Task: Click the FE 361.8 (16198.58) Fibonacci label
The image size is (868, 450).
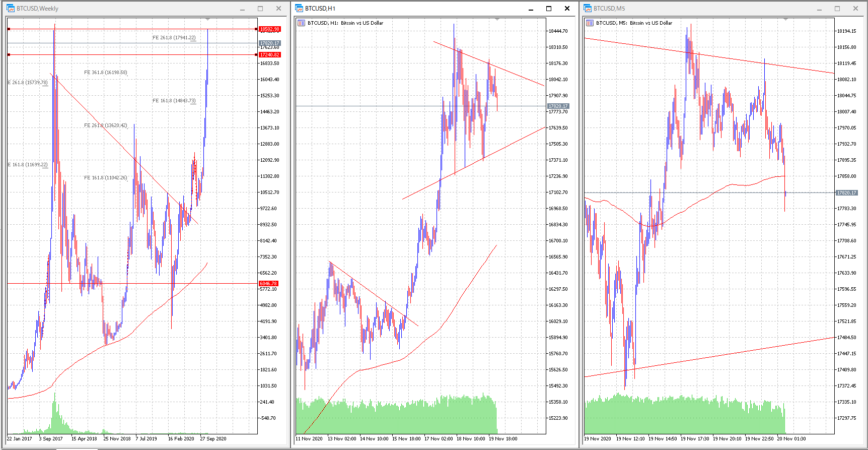Action: coord(106,73)
